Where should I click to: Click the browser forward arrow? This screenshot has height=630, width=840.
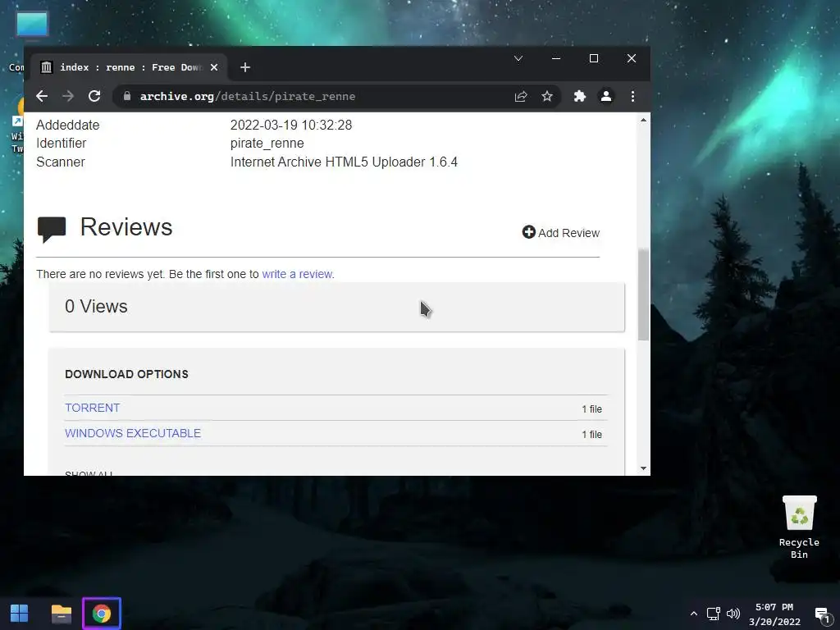(x=68, y=96)
